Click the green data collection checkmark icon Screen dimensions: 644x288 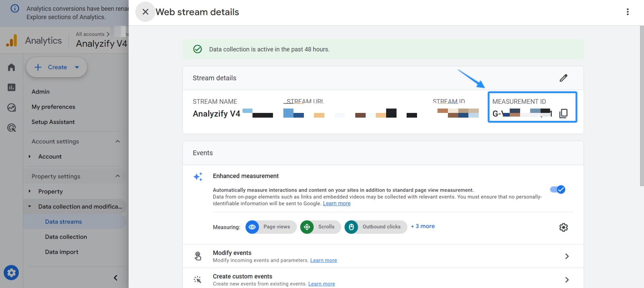(197, 49)
